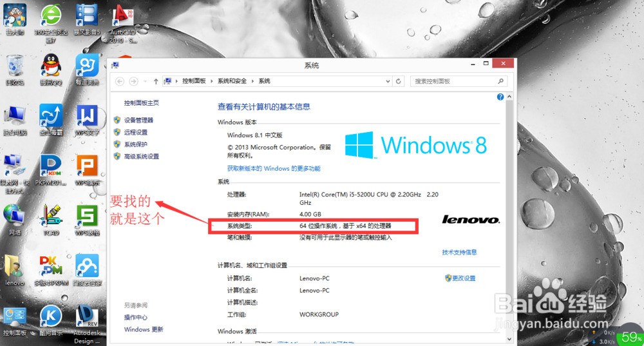Click the scrollbar down arrow
This screenshot has height=346, width=644.
tap(509, 339)
